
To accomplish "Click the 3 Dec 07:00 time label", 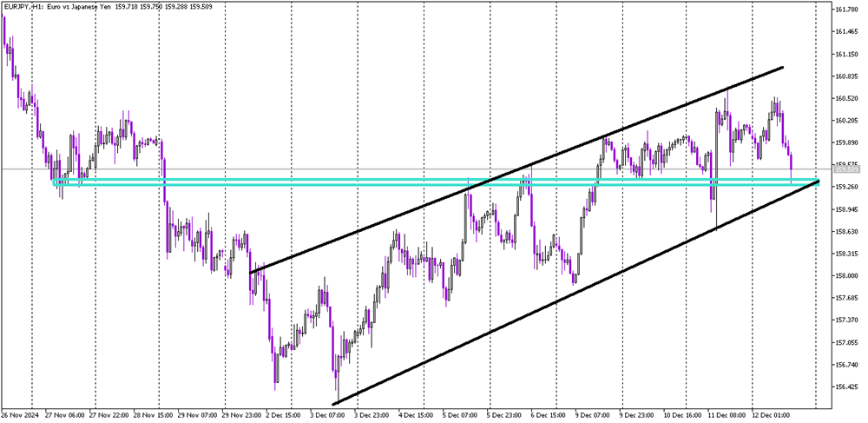I will (326, 414).
